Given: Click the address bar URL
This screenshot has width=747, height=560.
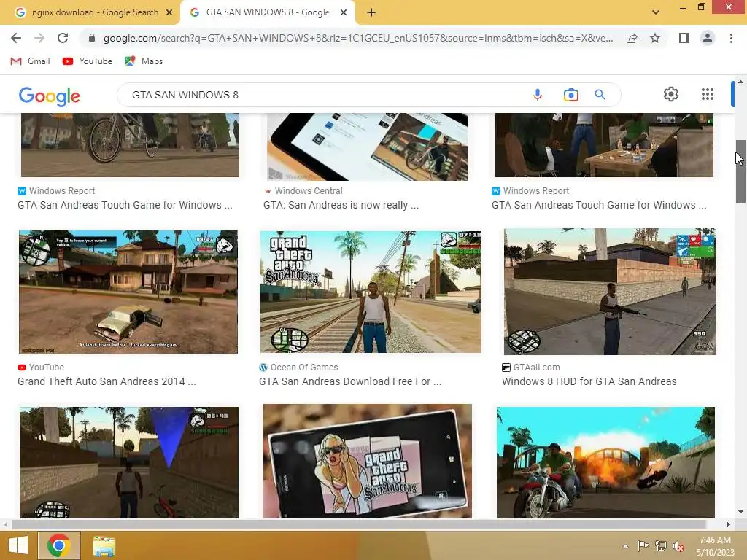Looking at the screenshot, I should [357, 38].
